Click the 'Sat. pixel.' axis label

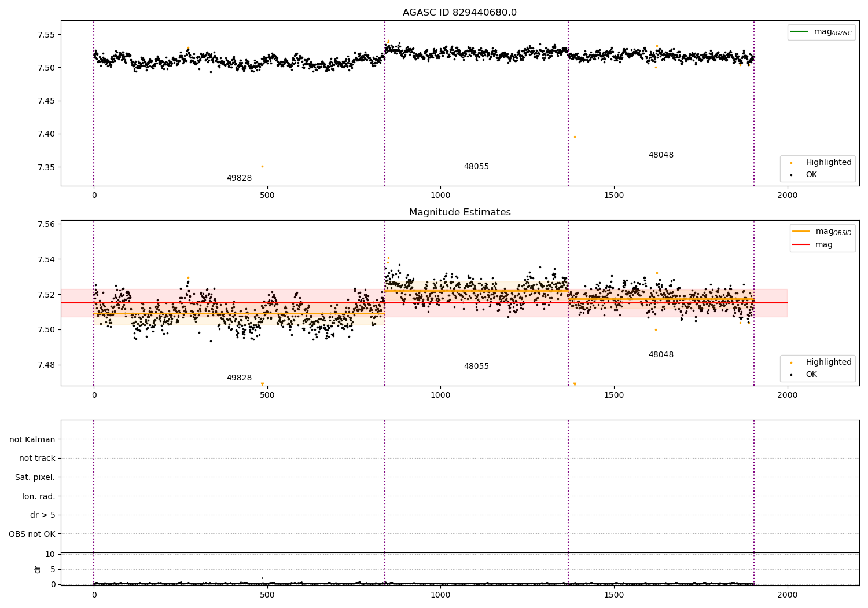pos(35,478)
